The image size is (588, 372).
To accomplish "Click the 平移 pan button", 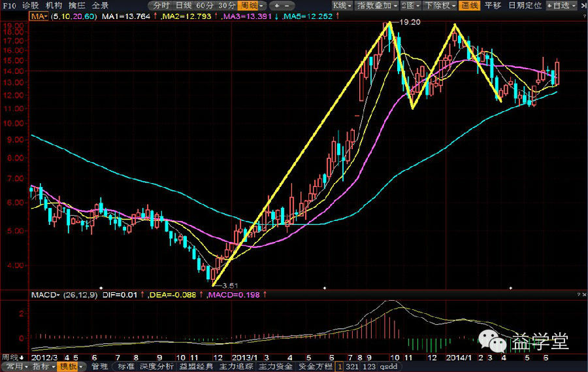I will click(493, 5).
